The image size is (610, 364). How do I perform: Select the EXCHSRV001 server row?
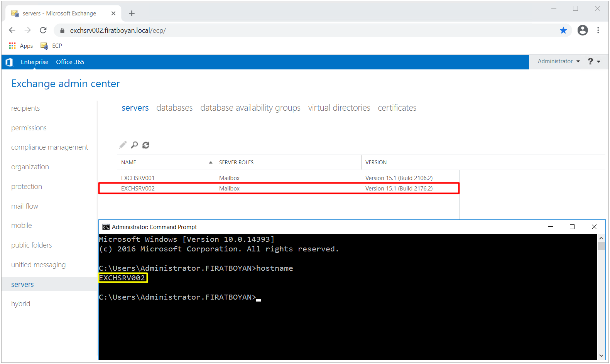[x=288, y=178]
